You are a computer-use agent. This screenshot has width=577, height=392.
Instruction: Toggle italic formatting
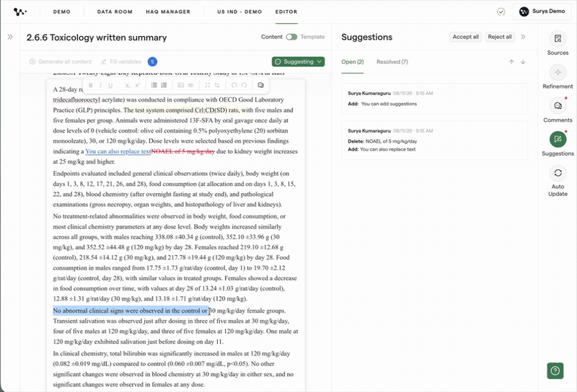[100, 85]
